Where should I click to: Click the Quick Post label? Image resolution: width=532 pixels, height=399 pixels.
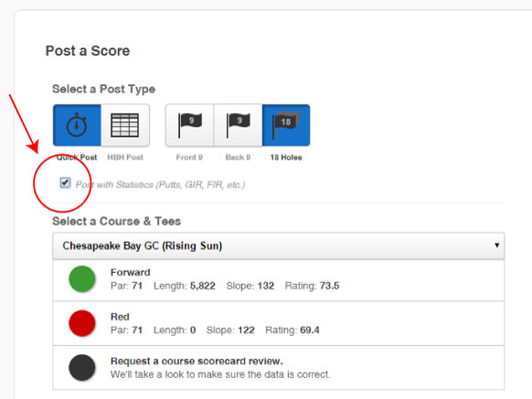(x=77, y=157)
